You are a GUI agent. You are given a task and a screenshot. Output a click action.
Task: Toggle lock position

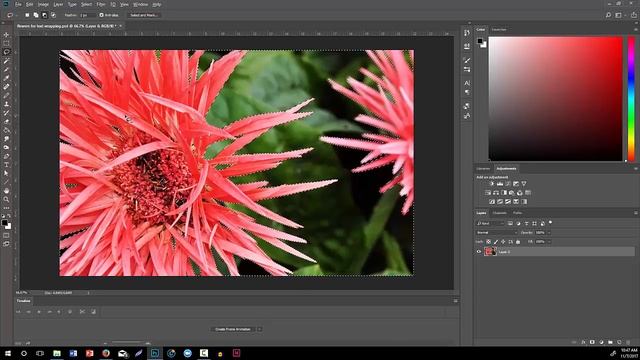(503, 242)
